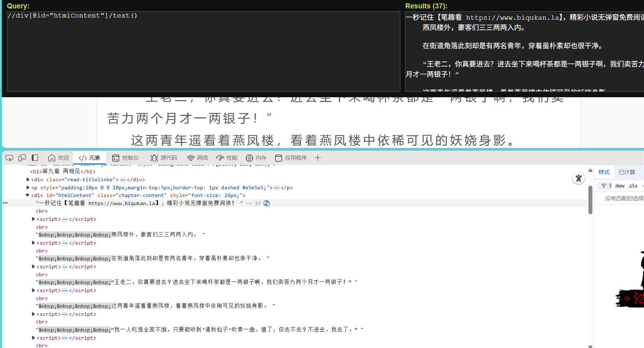Image resolution: width=644 pixels, height=348 pixels.
Task: Switch to the 元素 elements tab
Action: (90, 158)
